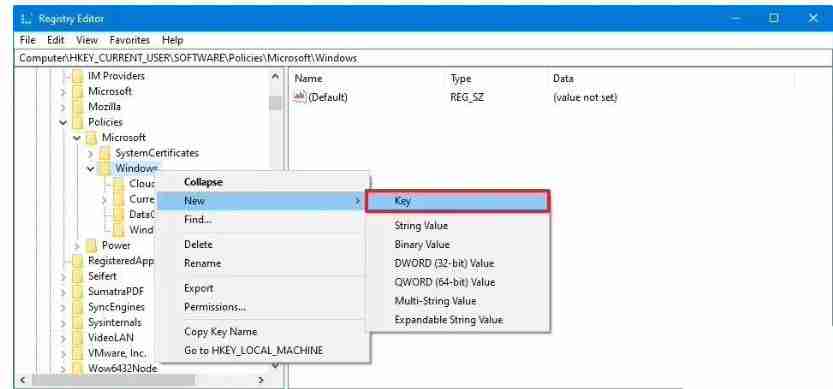Screen dimensions: 833x389
Task: Click the (Default) string value icon
Action: pyautogui.click(x=300, y=97)
